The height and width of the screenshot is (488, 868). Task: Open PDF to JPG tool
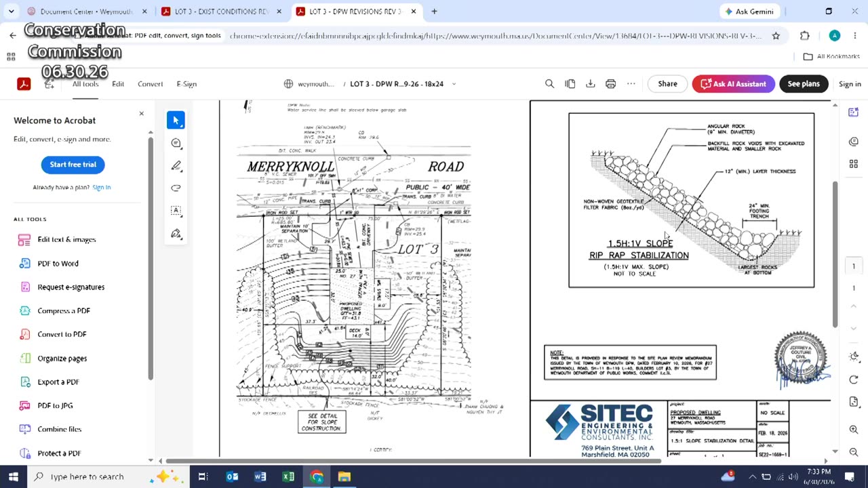55,405
